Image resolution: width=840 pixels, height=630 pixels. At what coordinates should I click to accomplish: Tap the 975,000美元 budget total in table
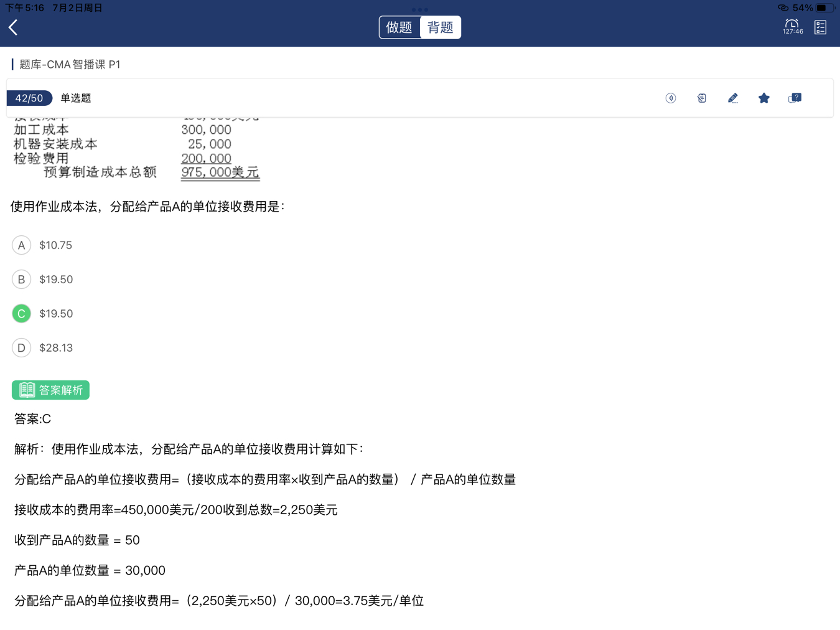coord(220,172)
